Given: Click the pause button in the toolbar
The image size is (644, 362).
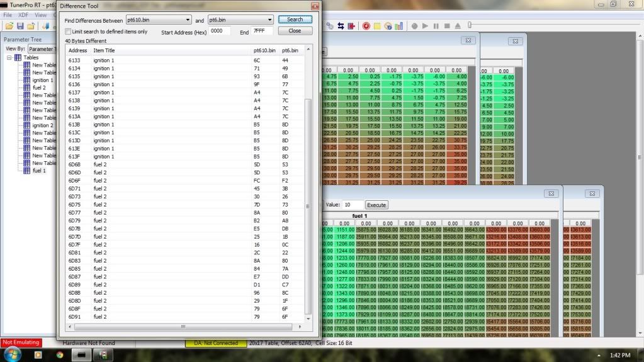Looking at the screenshot, I should [436, 26].
